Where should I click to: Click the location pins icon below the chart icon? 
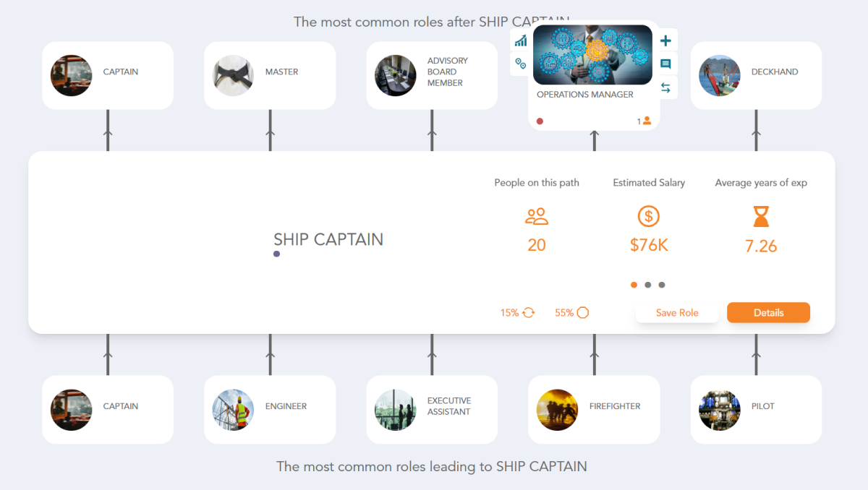click(520, 64)
